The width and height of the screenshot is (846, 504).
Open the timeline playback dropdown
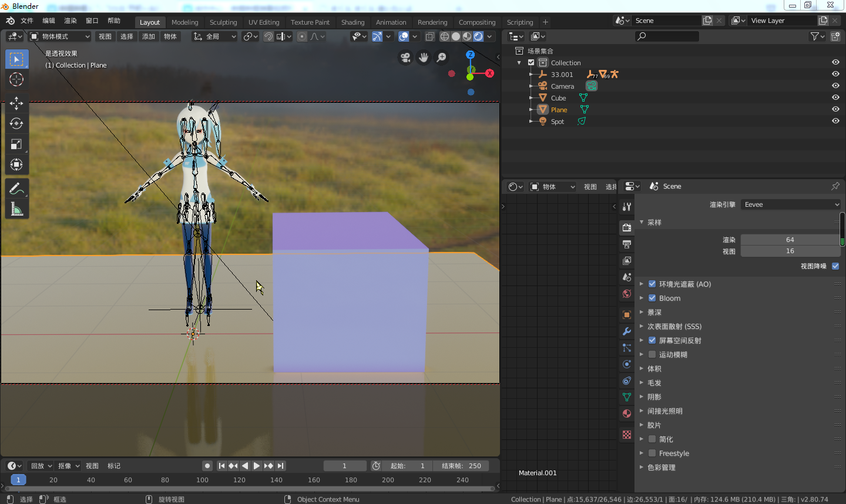tap(41, 466)
